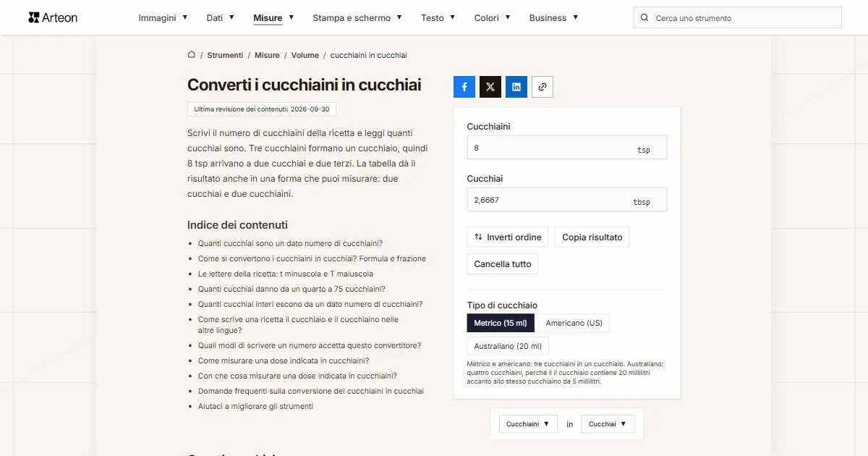Viewport: 868px width, 456px height.
Task: Click Copia risultato button
Action: pyautogui.click(x=592, y=237)
